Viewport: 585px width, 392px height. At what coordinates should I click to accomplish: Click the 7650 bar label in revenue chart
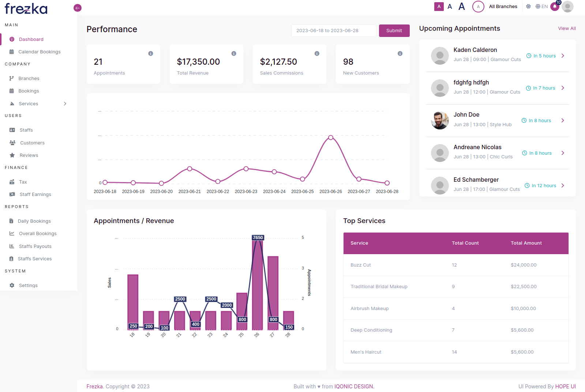[258, 238]
